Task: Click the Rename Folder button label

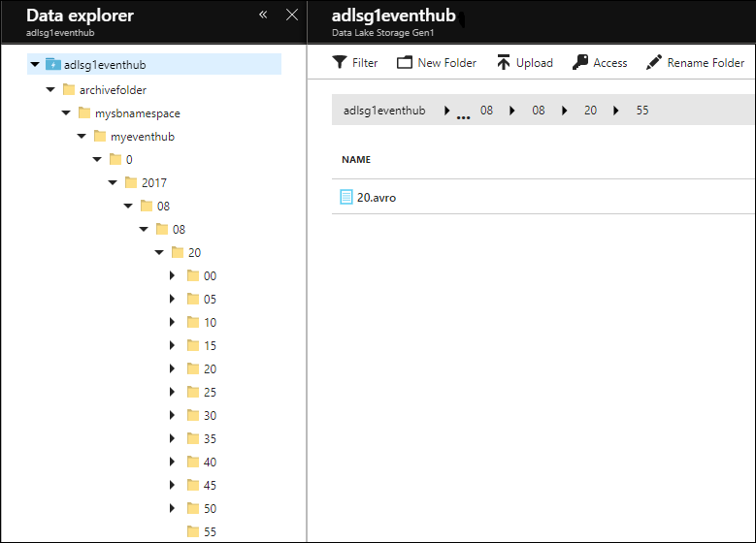Action: coord(706,63)
